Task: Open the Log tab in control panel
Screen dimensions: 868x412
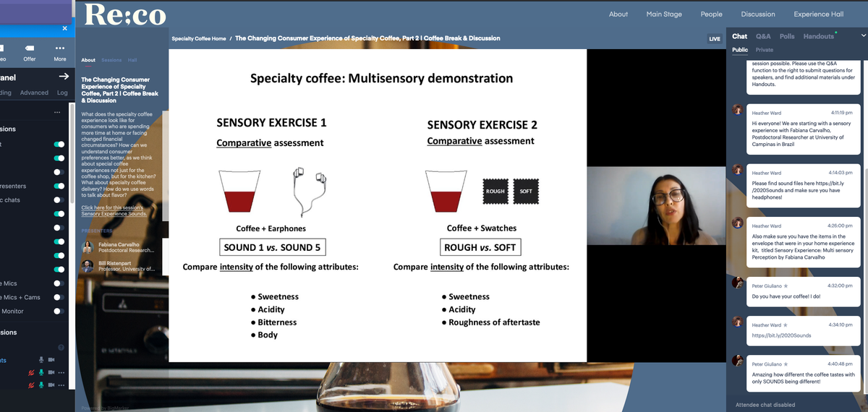Action: [x=62, y=93]
